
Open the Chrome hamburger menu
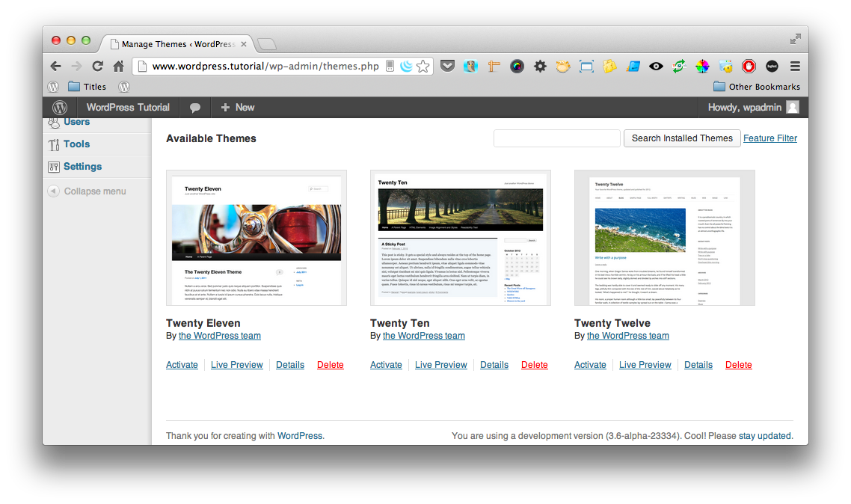[795, 67]
